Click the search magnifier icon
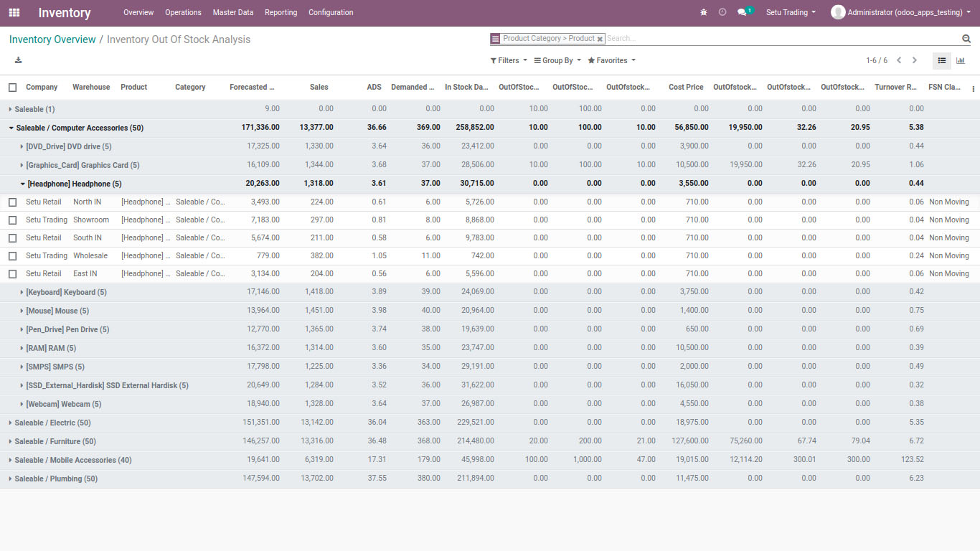Image resolution: width=980 pixels, height=551 pixels. click(x=966, y=39)
